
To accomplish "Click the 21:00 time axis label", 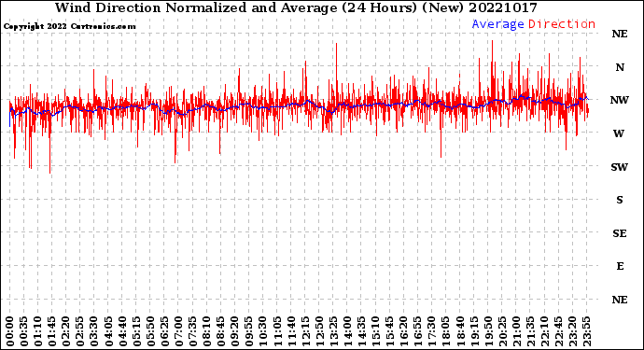I will [516, 331].
